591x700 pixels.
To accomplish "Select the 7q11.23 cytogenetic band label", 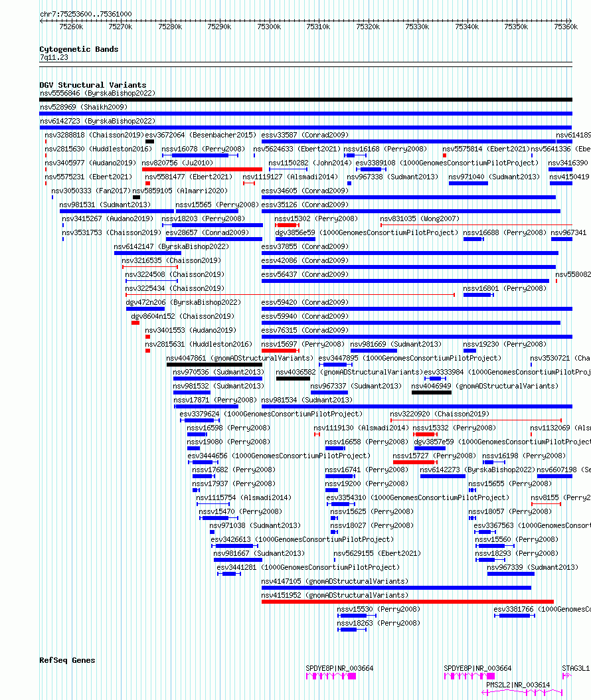I will coord(54,57).
